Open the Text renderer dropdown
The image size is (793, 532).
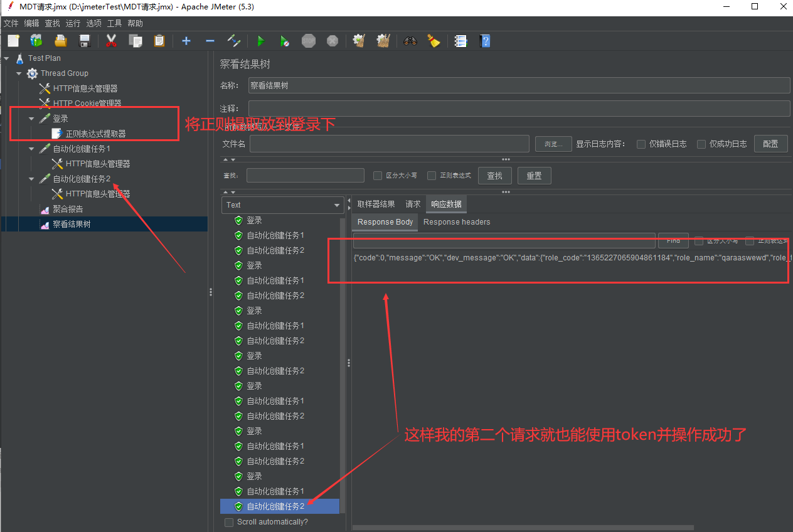[282, 205]
